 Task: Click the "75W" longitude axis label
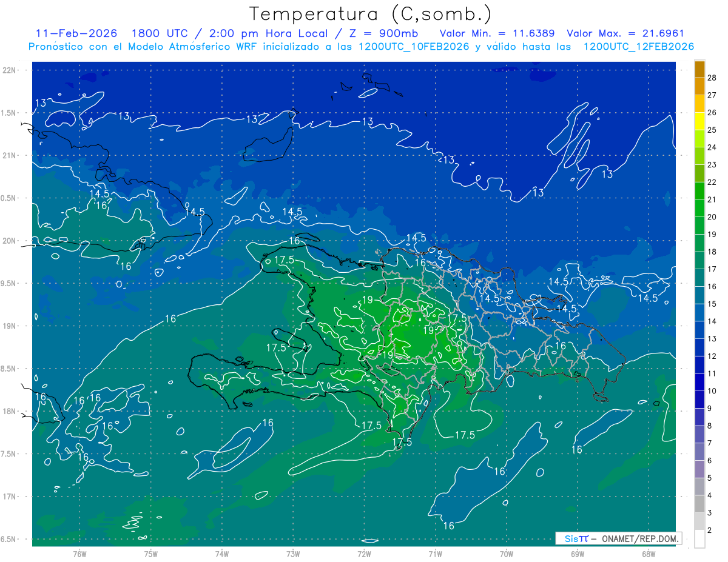pos(150,554)
